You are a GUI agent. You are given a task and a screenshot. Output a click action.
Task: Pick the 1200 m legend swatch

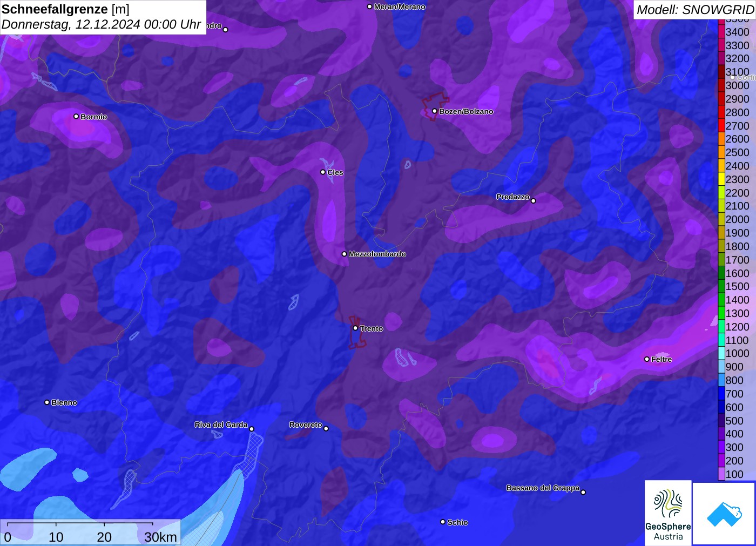point(721,326)
